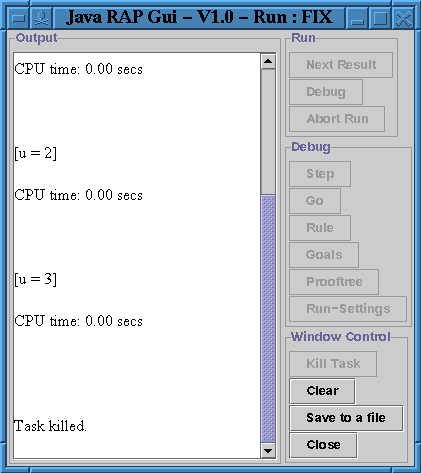Click the Step debug button

(320, 174)
